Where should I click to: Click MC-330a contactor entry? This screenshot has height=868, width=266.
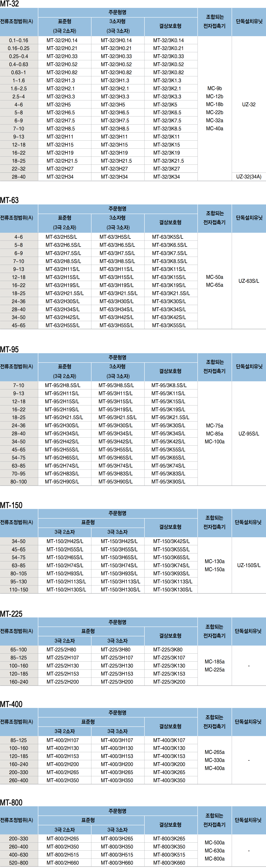pyautogui.click(x=215, y=761)
